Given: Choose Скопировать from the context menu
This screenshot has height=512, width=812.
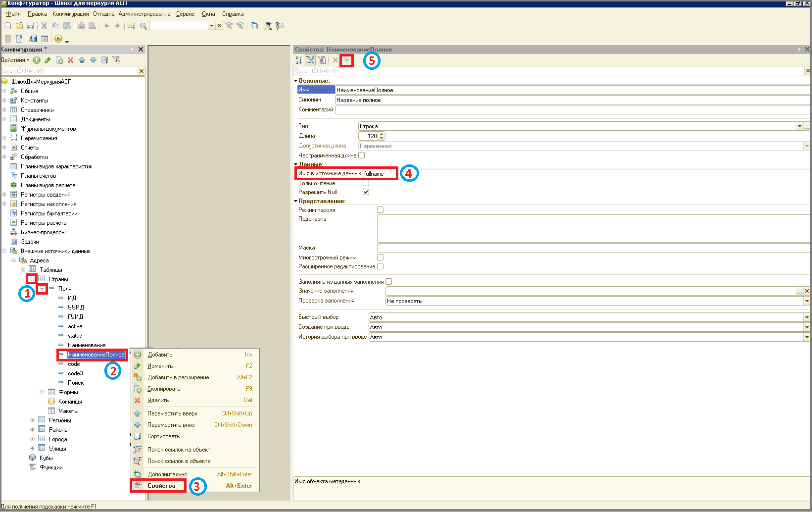Looking at the screenshot, I should coord(164,389).
